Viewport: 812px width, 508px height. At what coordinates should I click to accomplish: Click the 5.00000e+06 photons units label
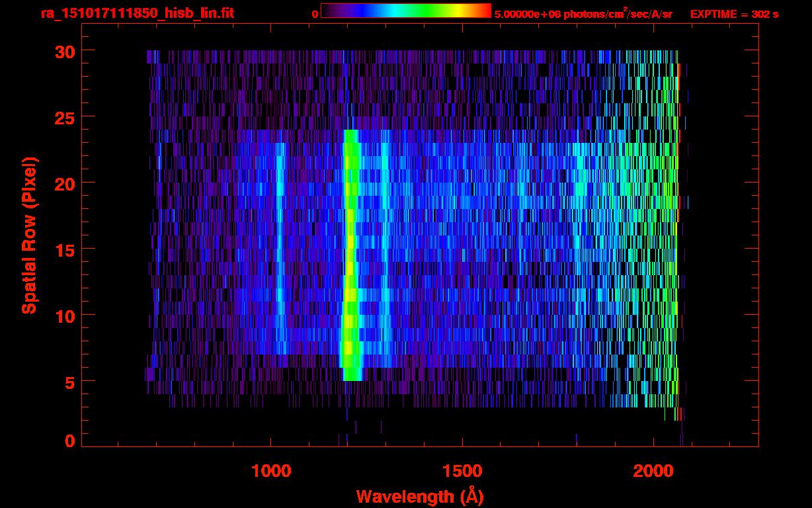point(583,14)
